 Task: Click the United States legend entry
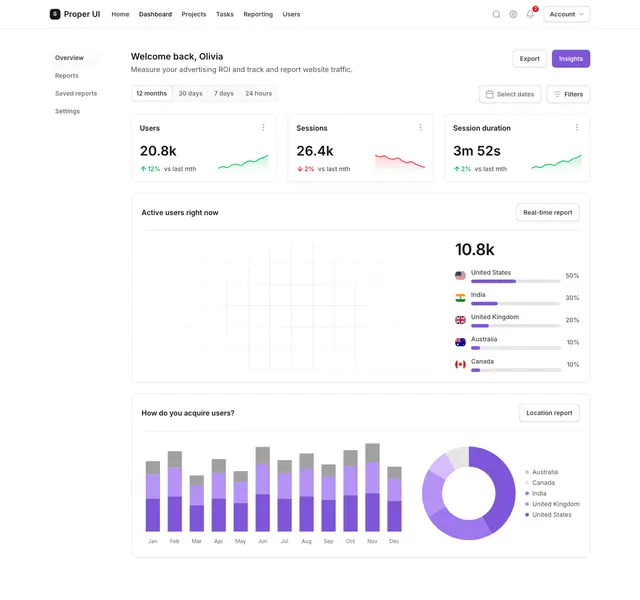point(548,515)
